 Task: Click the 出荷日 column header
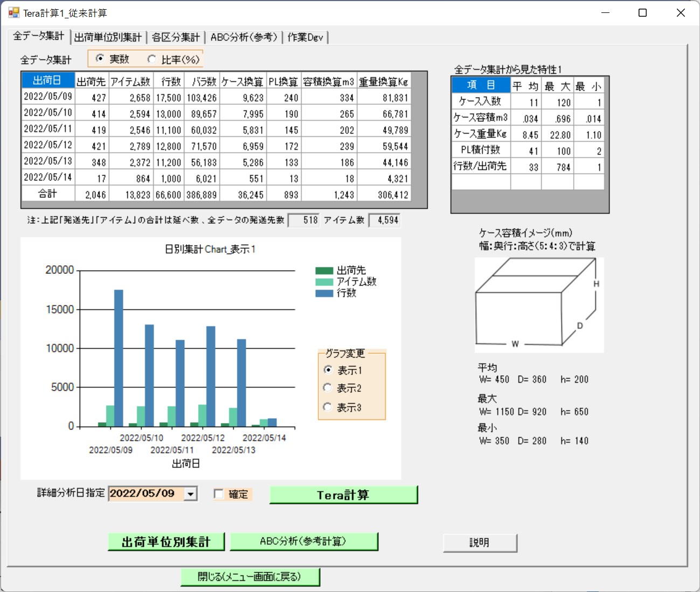[x=47, y=81]
